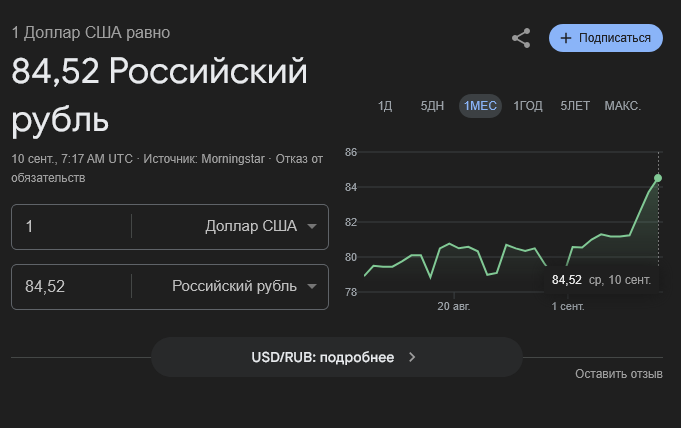Open the Российский рубль currency dropdown
Viewport: 681px width, 428px height.
(x=244, y=286)
